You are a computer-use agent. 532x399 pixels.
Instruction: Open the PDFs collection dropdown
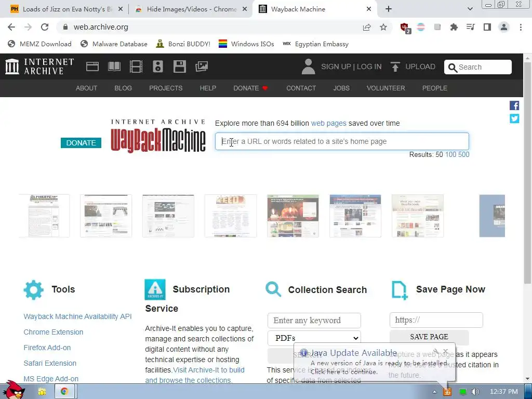[x=314, y=338]
